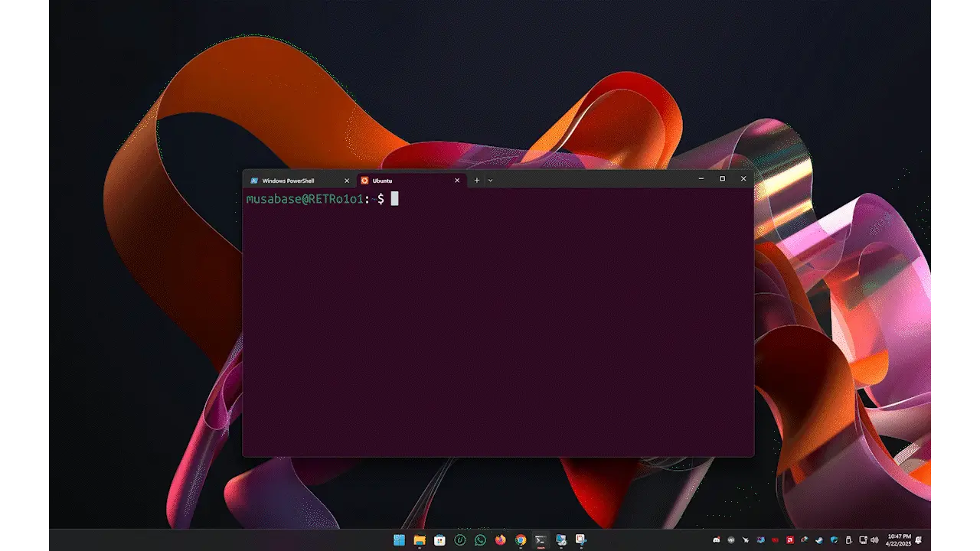The image size is (980, 551).
Task: Expand the new tab profile dropdown
Action: point(490,181)
